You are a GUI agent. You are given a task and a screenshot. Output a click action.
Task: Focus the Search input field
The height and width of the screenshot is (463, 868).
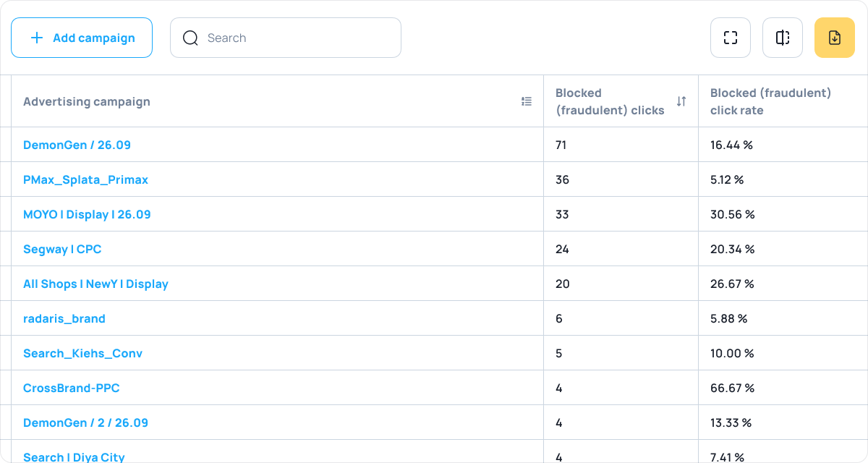(297, 38)
